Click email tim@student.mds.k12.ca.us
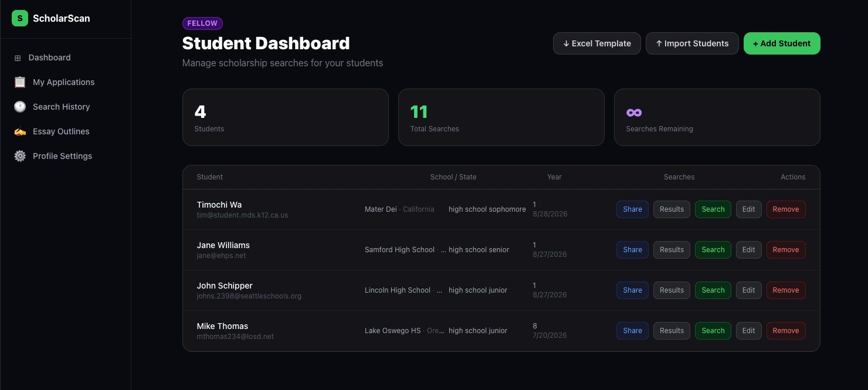Viewport: 868px width, 390px height. 242,215
